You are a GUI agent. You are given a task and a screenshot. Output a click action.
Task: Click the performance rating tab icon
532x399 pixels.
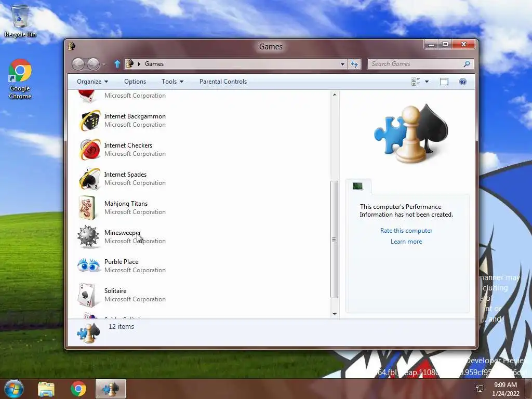358,186
